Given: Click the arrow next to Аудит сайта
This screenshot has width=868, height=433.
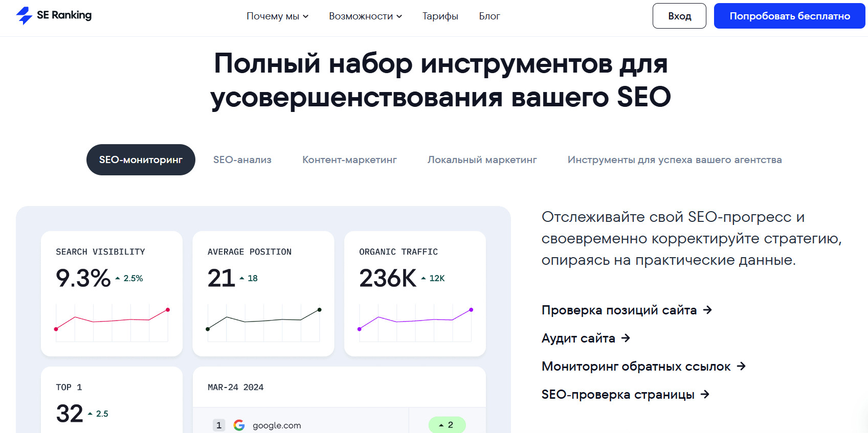Looking at the screenshot, I should [626, 338].
